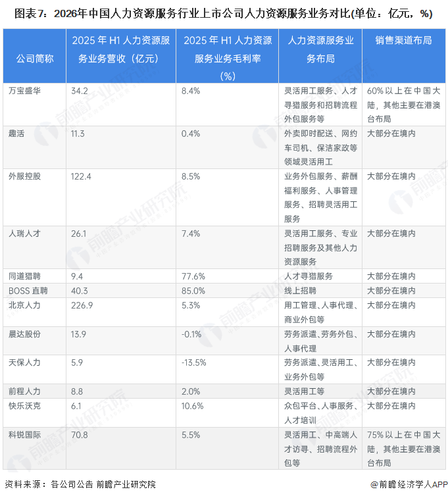The image size is (448, 498).
Task: Click the revenue value 9.4
Action: point(77,277)
